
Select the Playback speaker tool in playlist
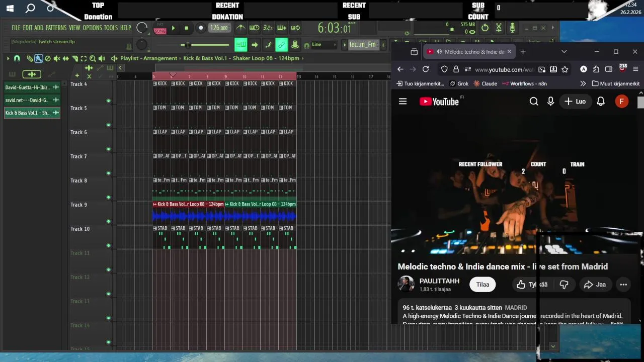[102, 58]
